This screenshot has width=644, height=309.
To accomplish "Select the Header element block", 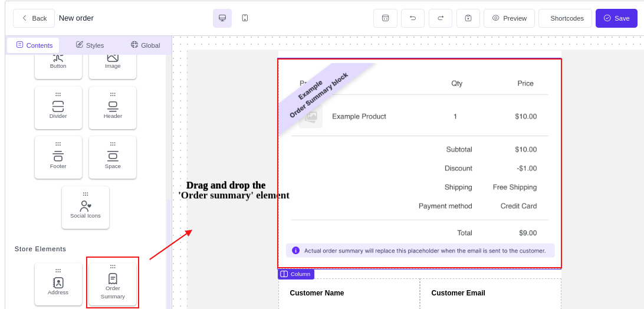I will click(113, 108).
